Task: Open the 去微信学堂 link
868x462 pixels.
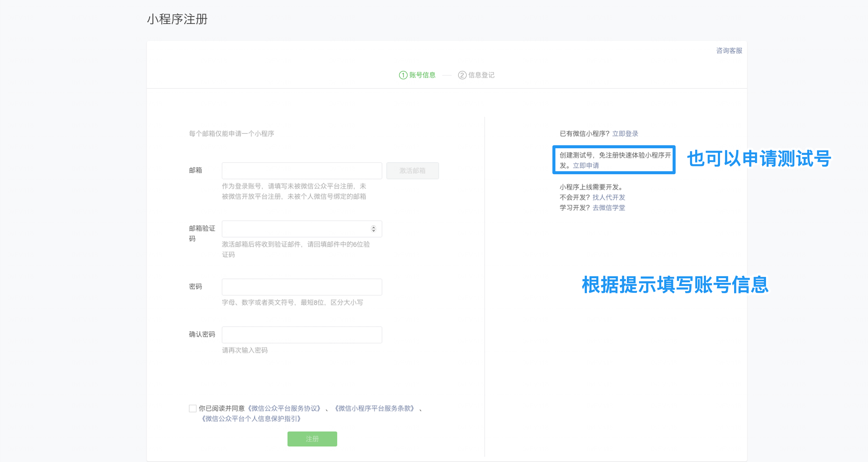Action: coord(609,208)
